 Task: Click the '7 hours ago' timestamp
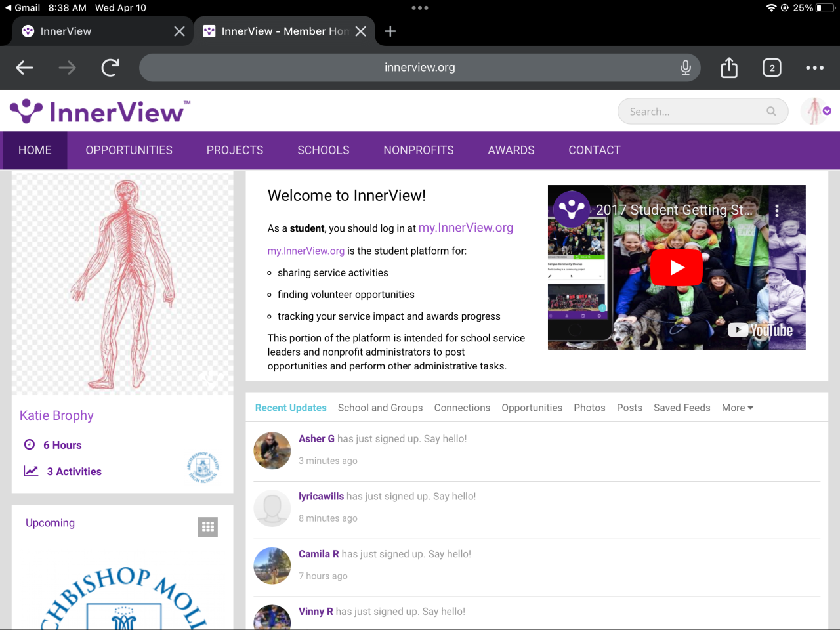[x=323, y=576]
